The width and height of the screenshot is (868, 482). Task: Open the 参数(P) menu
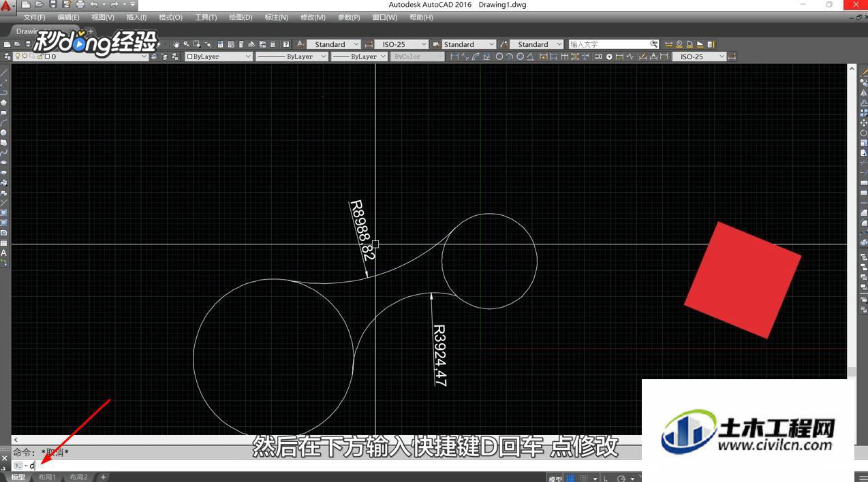point(349,17)
